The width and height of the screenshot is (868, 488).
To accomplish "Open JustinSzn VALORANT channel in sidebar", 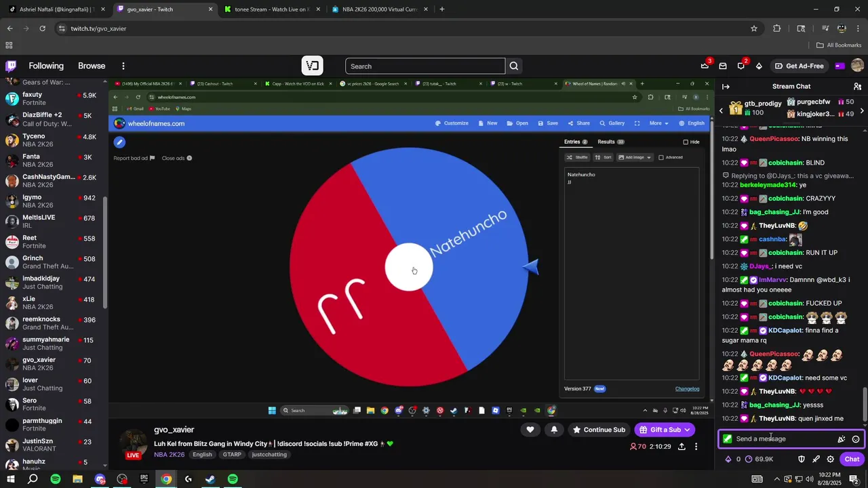I will click(53, 445).
